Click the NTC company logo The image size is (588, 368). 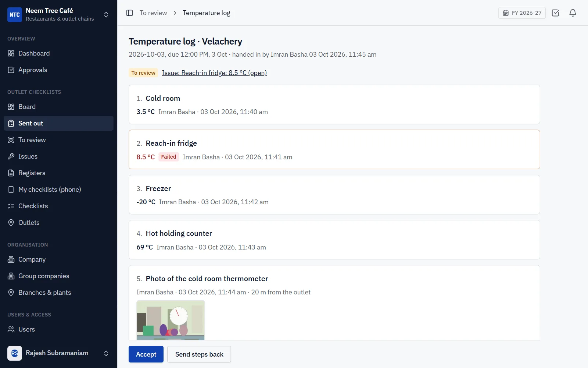pos(15,15)
